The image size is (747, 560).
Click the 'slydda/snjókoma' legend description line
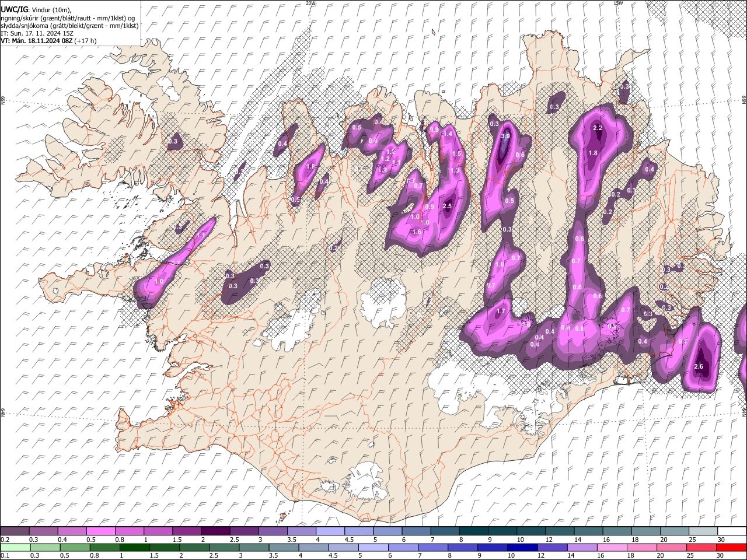(69, 26)
